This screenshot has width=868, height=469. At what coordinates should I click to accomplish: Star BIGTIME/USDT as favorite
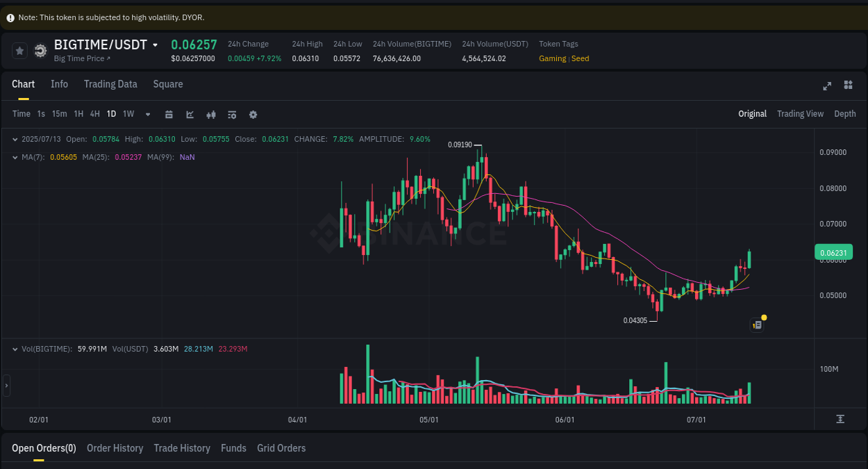pos(19,50)
